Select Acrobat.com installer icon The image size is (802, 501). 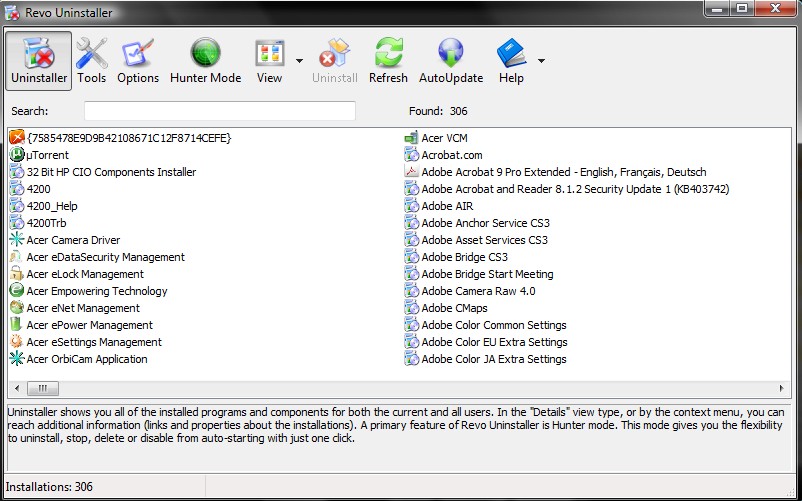coord(412,154)
